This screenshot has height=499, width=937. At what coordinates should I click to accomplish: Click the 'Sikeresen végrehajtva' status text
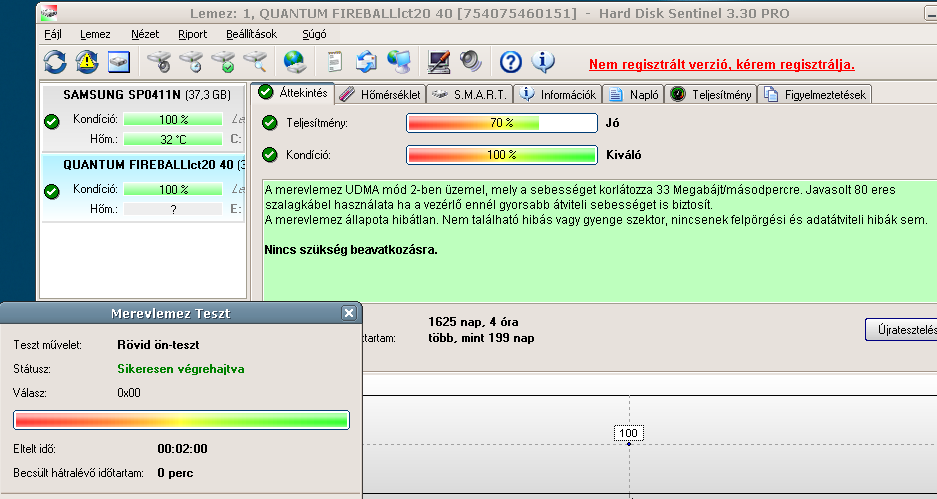tap(180, 369)
